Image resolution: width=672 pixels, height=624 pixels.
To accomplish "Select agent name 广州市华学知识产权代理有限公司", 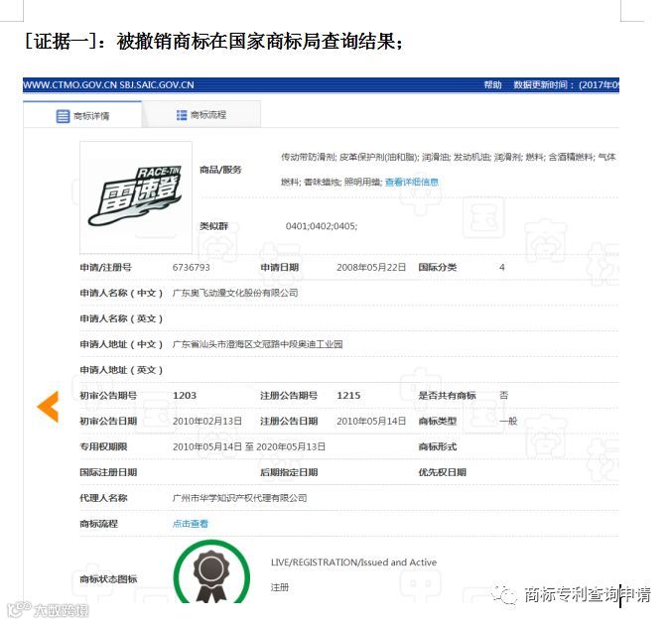I will click(x=239, y=498).
